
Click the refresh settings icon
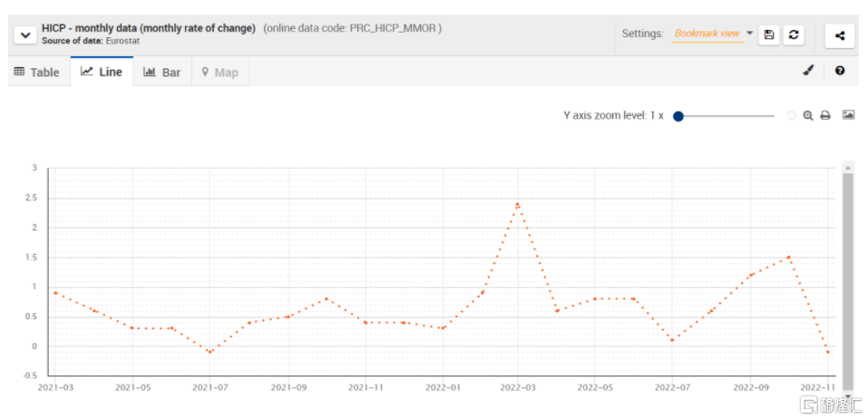794,34
